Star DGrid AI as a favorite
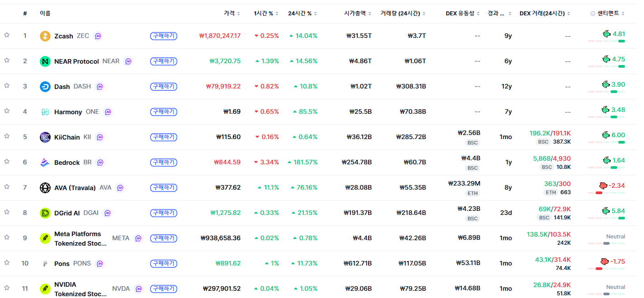 [7, 212]
